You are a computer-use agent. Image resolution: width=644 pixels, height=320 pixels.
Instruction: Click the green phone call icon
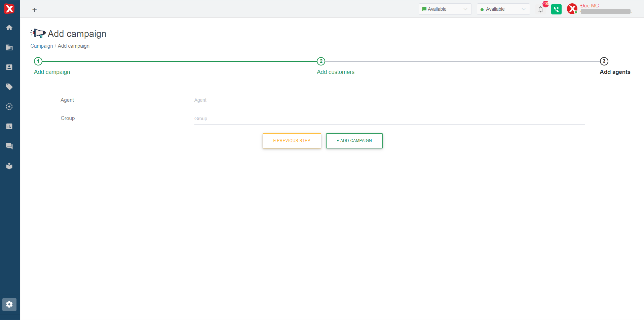point(556,9)
